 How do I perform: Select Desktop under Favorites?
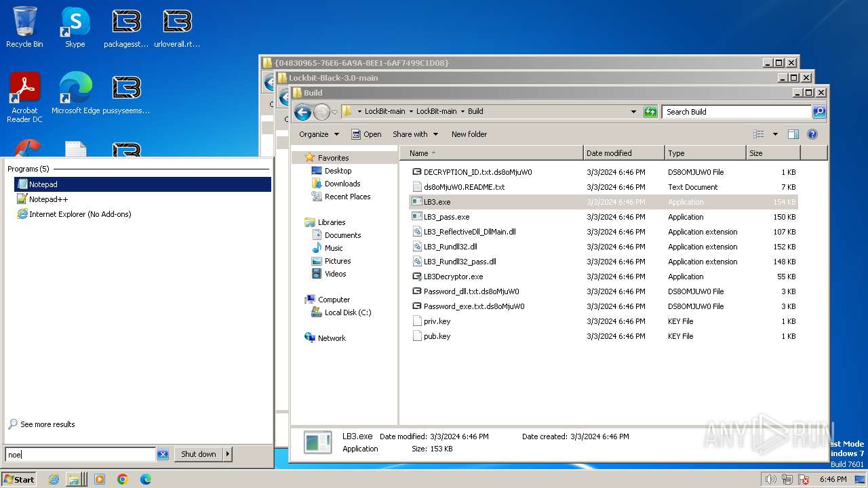pyautogui.click(x=338, y=171)
